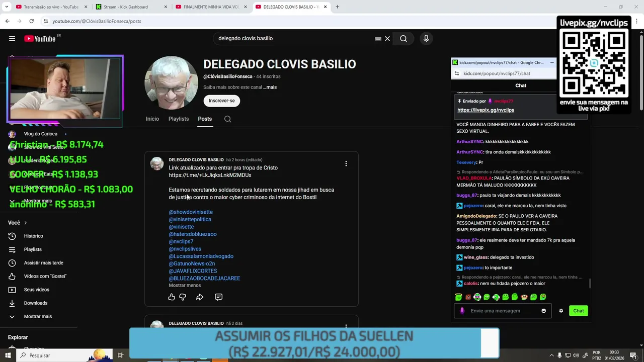The image size is (644, 362).
Task: Open Windows Task View icon
Action: pyautogui.click(x=121, y=355)
